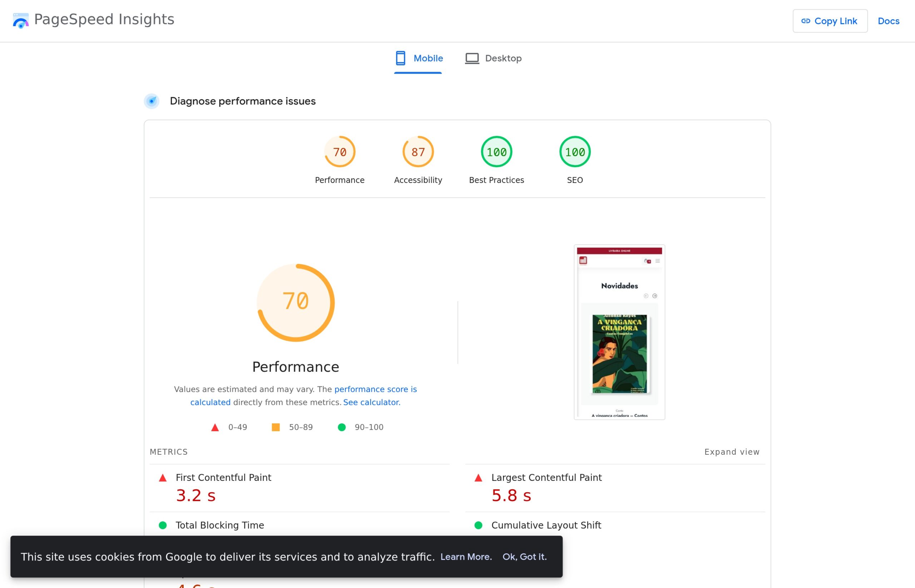Dismiss cookies with Ok, Got it

click(525, 557)
